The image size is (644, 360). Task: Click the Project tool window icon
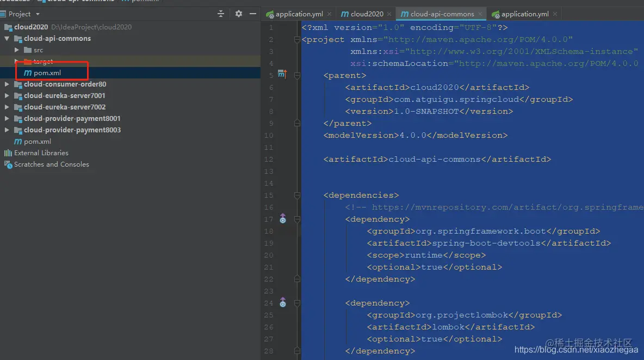pyautogui.click(x=3, y=14)
